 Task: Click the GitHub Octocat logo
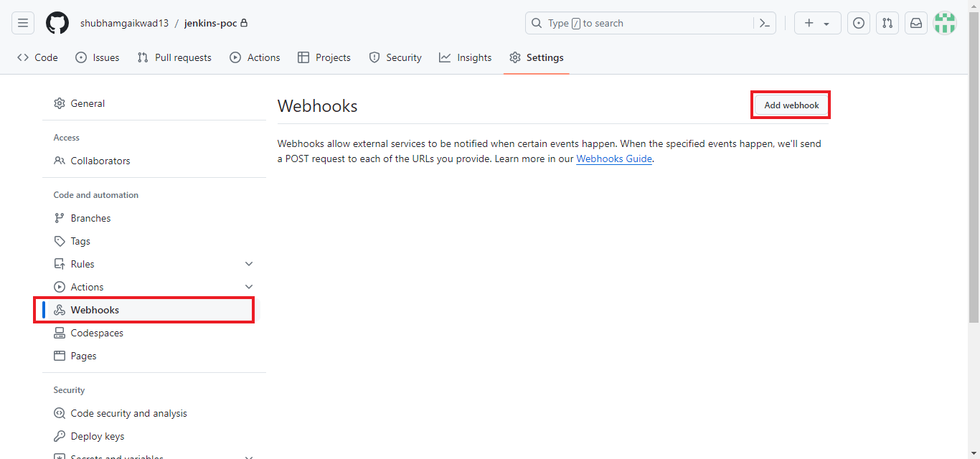[x=57, y=23]
